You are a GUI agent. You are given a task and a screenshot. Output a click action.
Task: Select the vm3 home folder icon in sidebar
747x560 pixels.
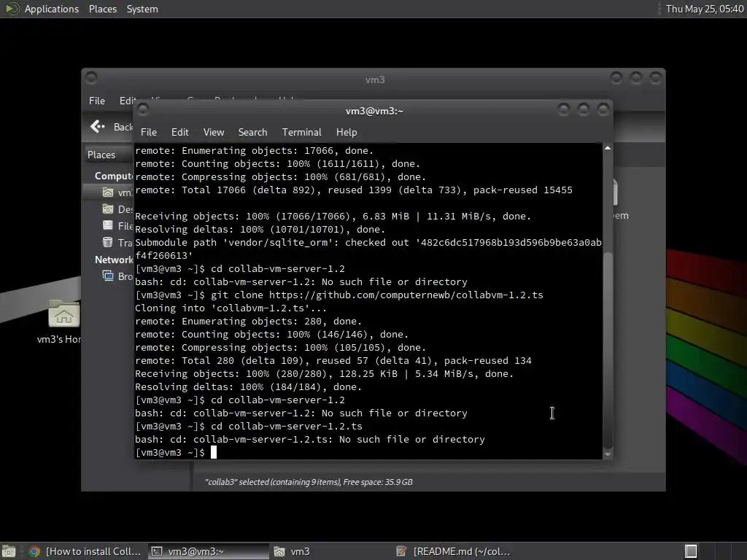[x=108, y=192]
